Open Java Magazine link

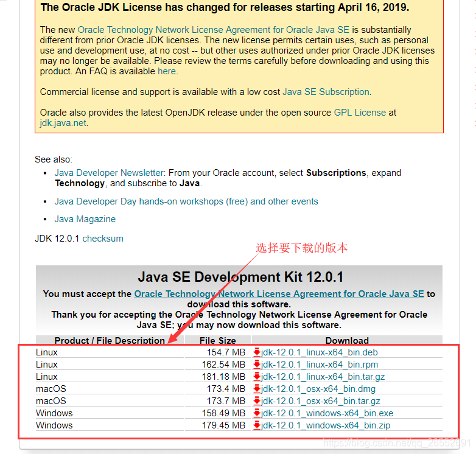pos(85,219)
